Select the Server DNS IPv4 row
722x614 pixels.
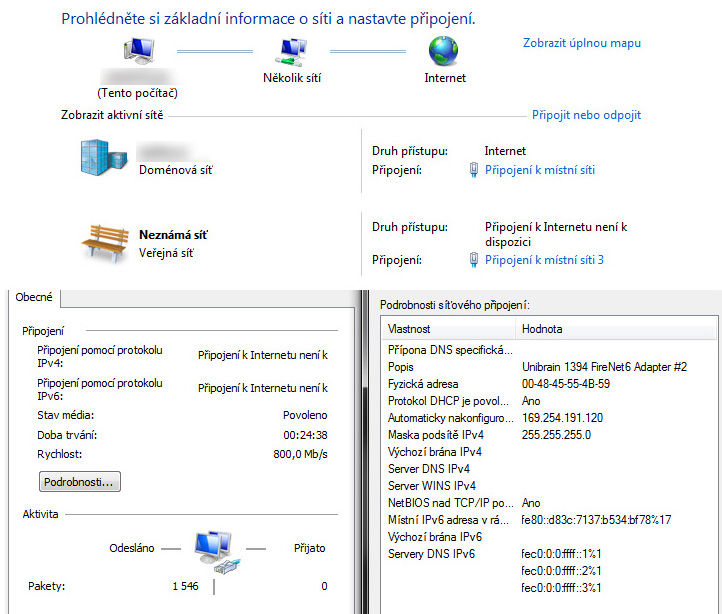pyautogui.click(x=549, y=469)
